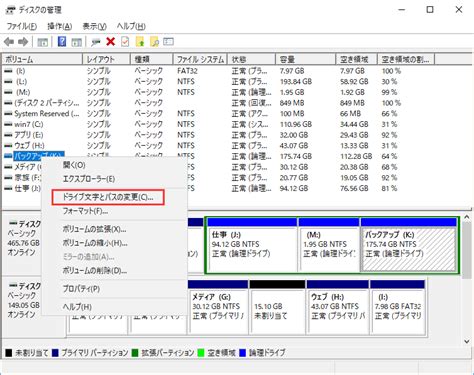Click the properties checkmark toolbar icon
474x375 pixels.
[125, 42]
